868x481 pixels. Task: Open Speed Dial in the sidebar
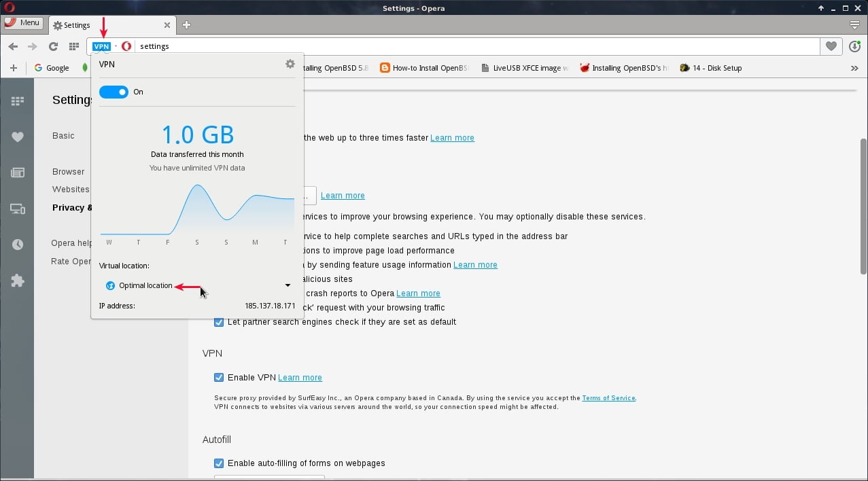(18, 101)
